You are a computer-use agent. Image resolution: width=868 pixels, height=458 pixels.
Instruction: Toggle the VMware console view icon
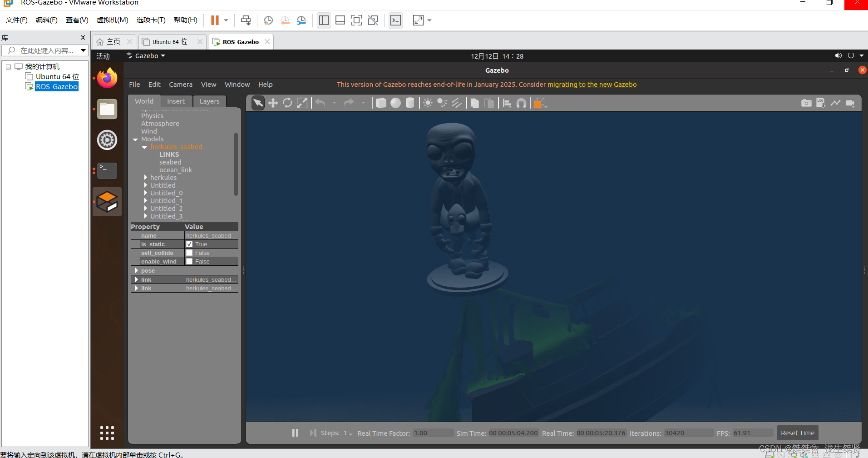[395, 20]
